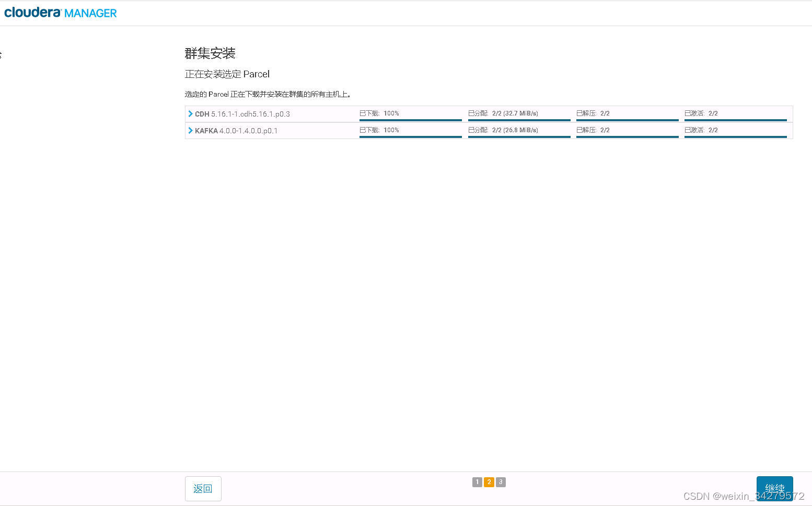Go back with the 返回 button
This screenshot has height=506, width=812.
point(203,489)
